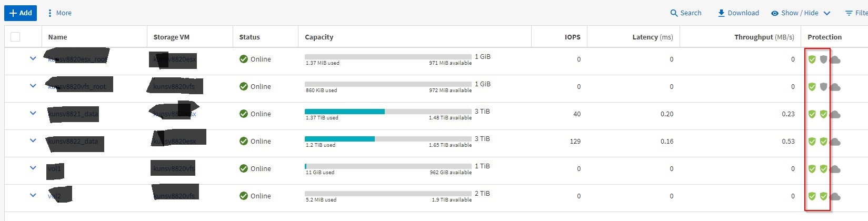Expand the vol2 row chevron
The width and height of the screenshot is (868, 221).
33,195
